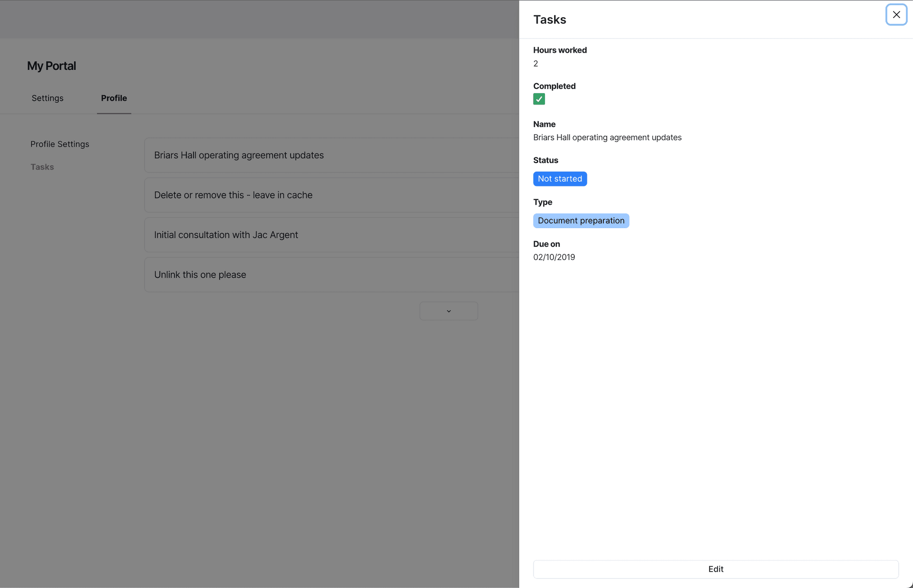Click the Edit button in Tasks panel
The width and height of the screenshot is (913, 588).
(716, 569)
